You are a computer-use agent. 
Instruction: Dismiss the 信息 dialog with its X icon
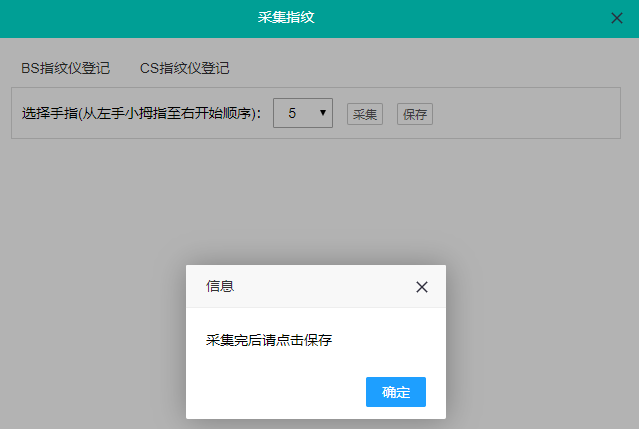[421, 287]
